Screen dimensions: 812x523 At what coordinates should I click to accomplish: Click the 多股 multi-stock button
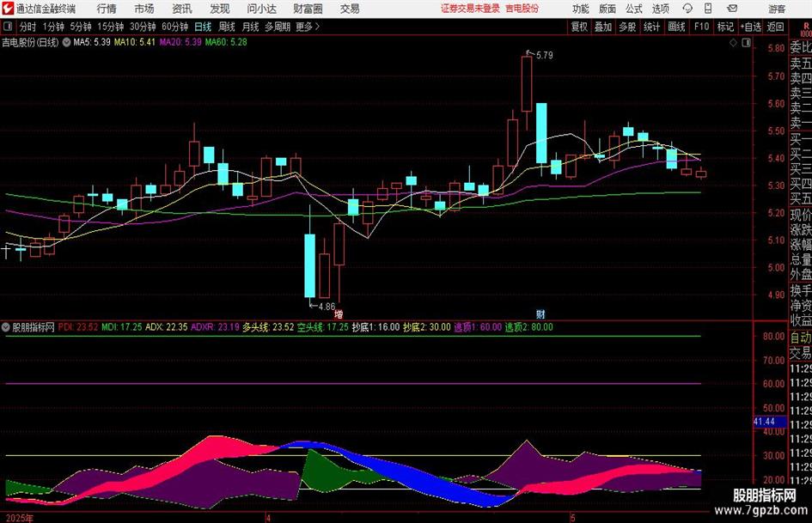tap(627, 27)
